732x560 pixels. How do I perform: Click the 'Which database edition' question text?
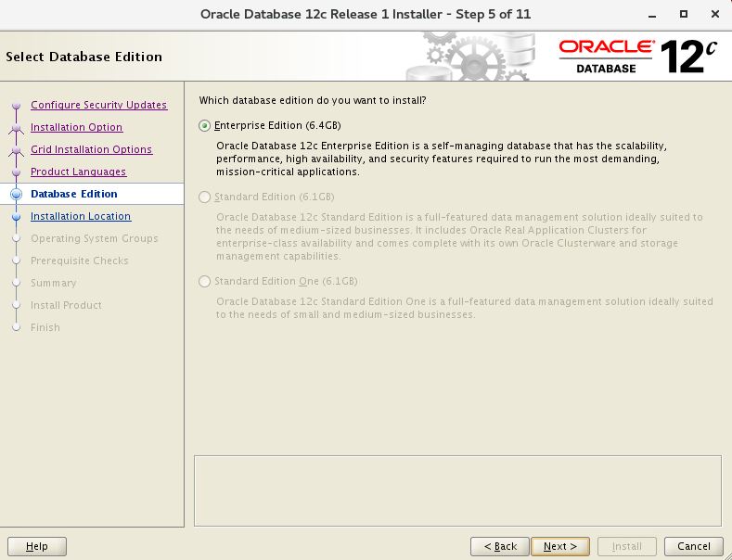pos(313,100)
